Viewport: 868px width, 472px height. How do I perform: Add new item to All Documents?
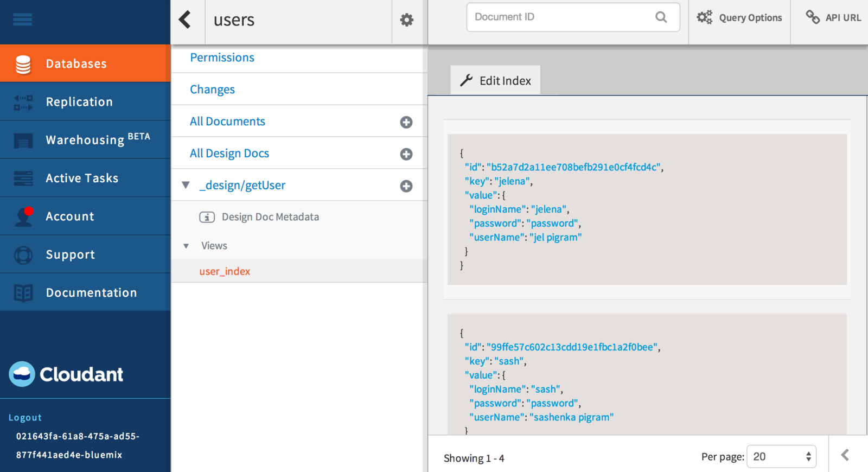coord(406,122)
